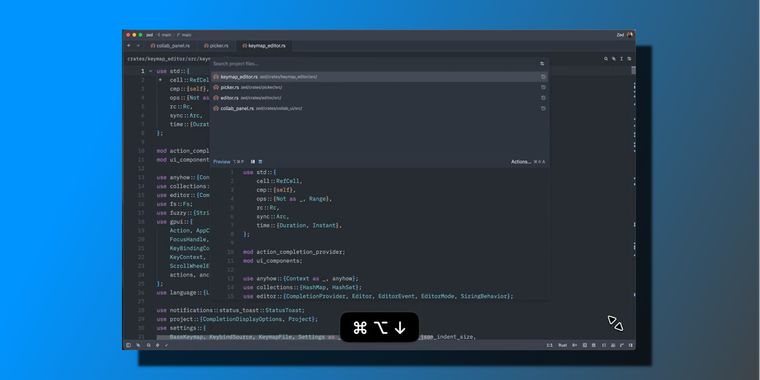Click the icon on the keymap_editor.rs picker row

(543, 77)
